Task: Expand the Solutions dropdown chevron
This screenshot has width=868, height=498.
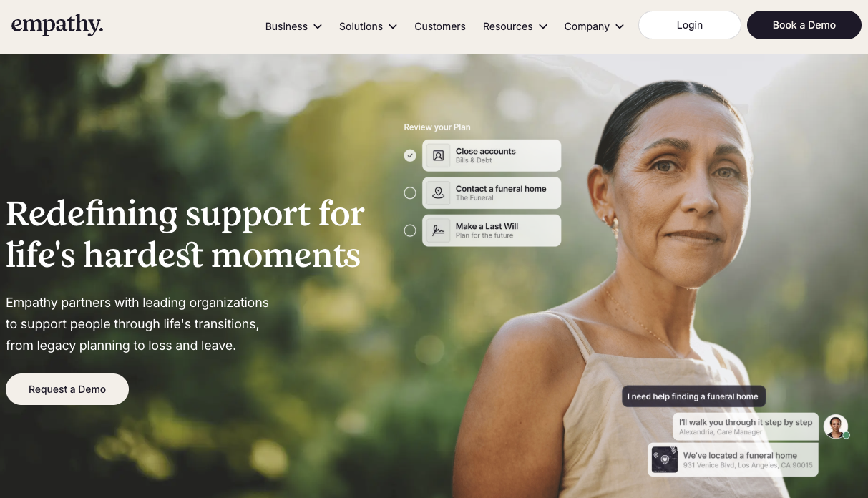Action: pos(393,26)
